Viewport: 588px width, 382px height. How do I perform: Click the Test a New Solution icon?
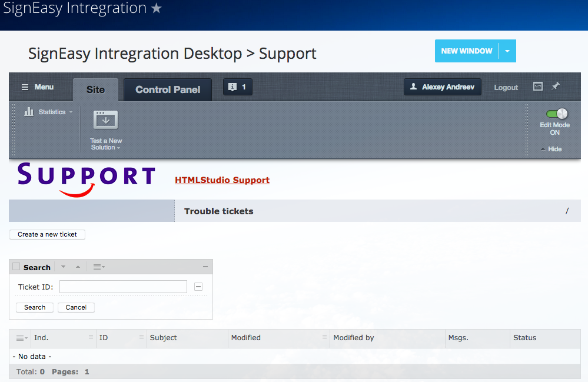coord(105,120)
